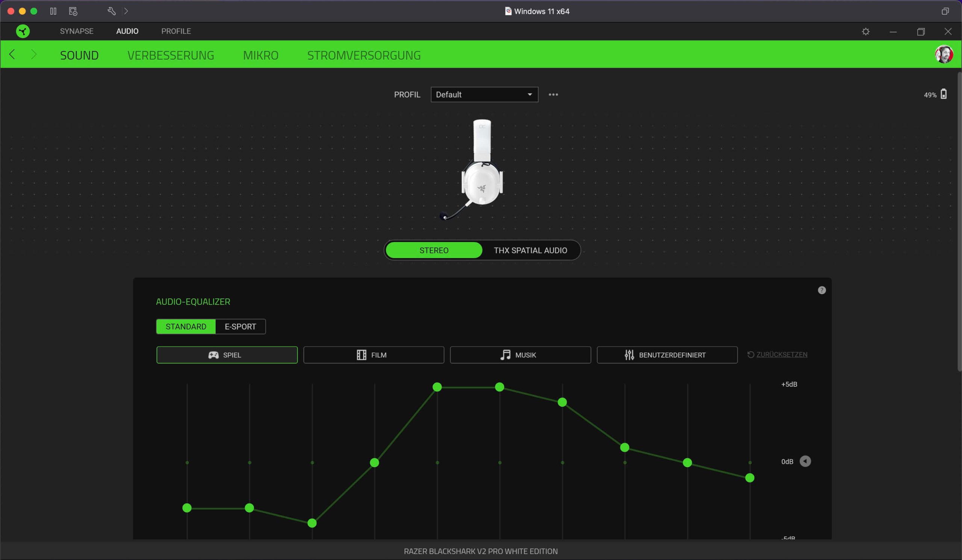This screenshot has width=962, height=560.
Task: Click the VM pause icon in title bar
Action: point(53,11)
